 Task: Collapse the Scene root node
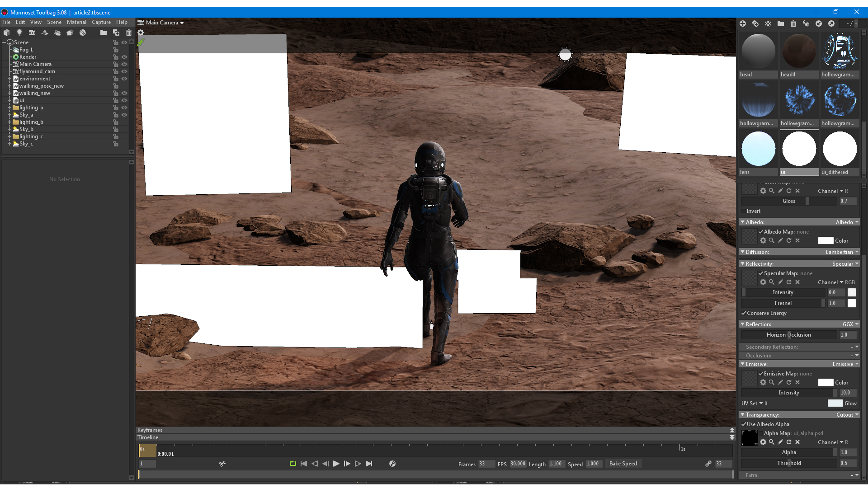pos(4,42)
